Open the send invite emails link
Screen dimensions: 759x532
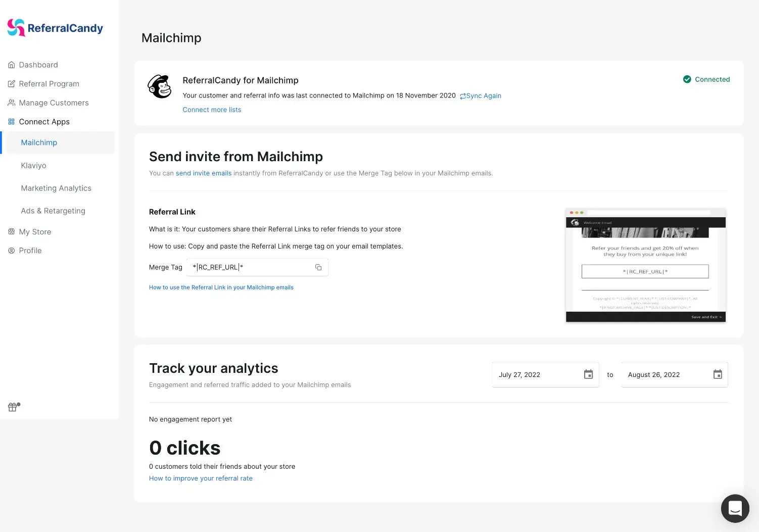click(204, 173)
